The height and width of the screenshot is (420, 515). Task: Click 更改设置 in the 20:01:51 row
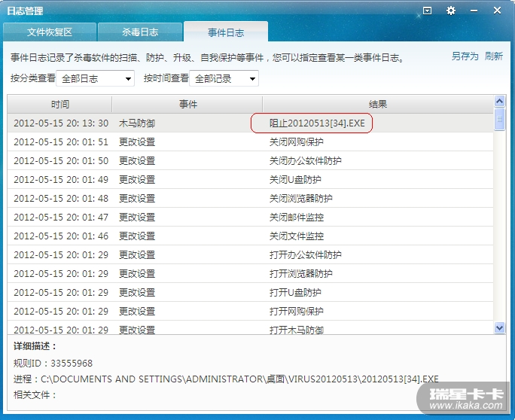(x=136, y=142)
